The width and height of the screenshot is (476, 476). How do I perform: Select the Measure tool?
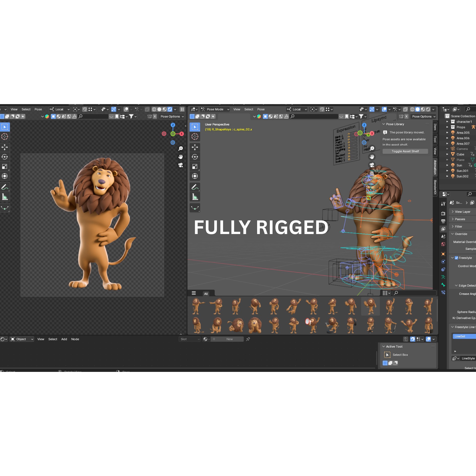(5, 196)
